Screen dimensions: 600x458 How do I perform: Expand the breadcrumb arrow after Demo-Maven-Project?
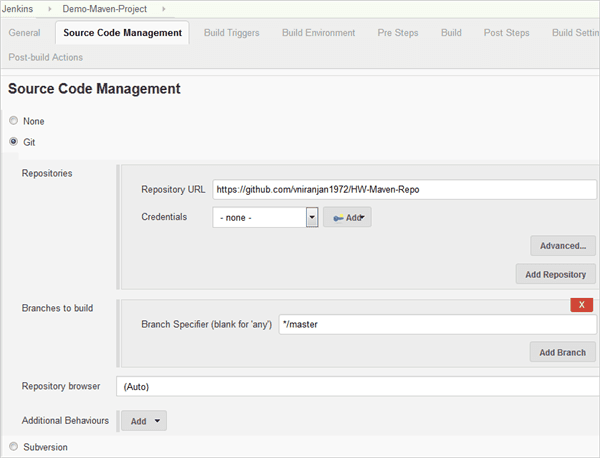[163, 8]
